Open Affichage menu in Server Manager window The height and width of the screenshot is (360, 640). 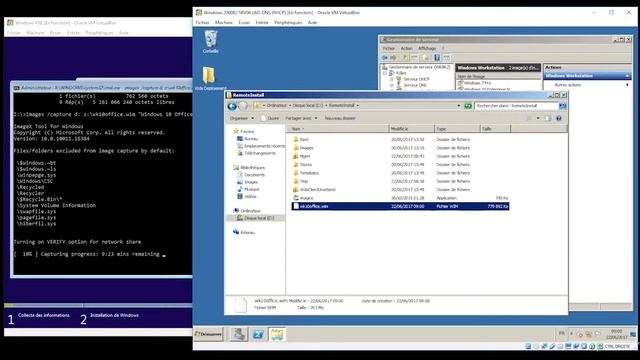click(427, 49)
